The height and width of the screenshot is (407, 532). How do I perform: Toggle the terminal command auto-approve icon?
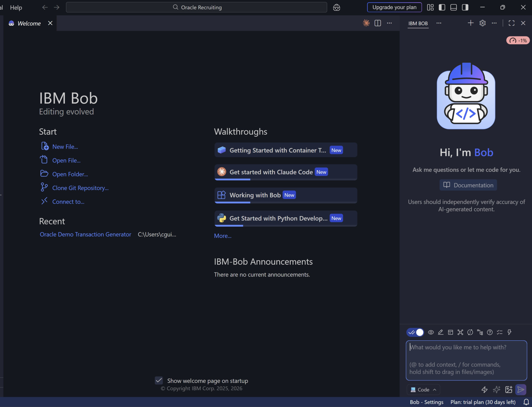pyautogui.click(x=451, y=332)
